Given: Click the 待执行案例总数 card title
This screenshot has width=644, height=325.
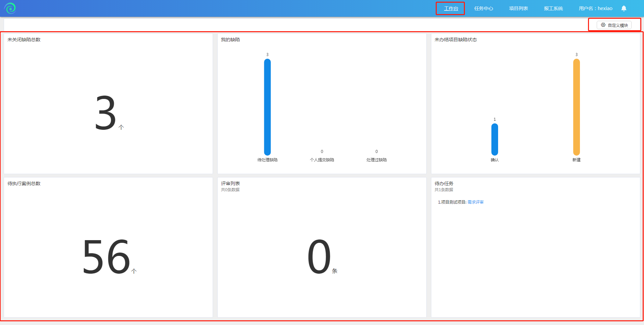Looking at the screenshot, I should coord(24,183).
